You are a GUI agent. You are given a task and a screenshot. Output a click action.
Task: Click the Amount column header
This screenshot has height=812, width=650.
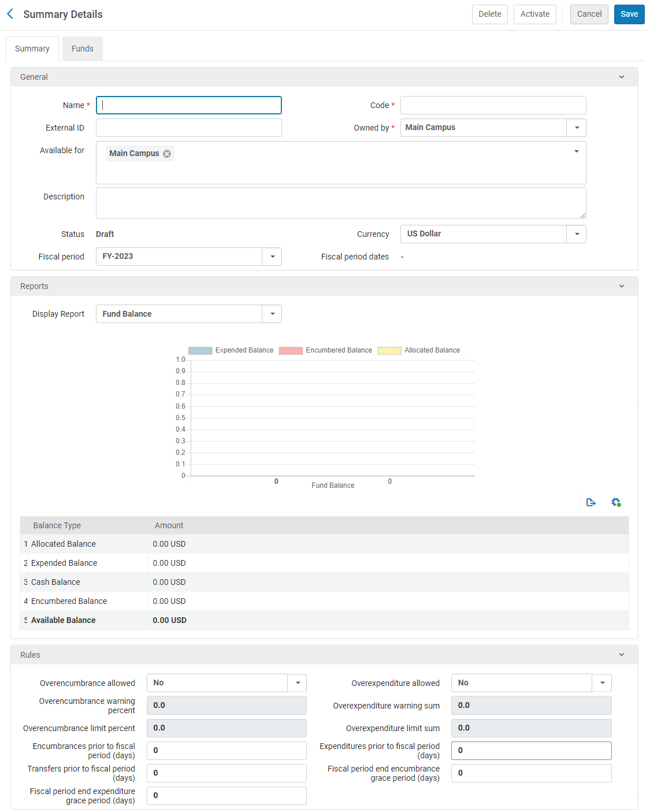click(x=169, y=525)
